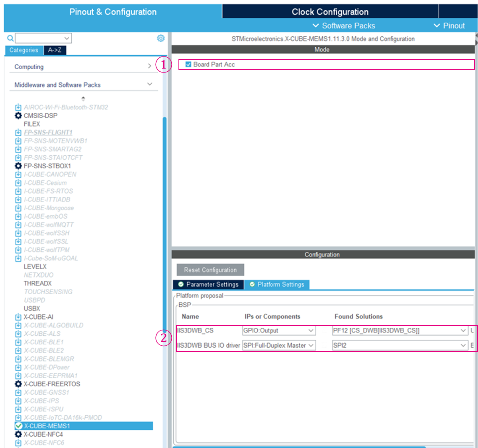Open the settings gear icon
Image resolution: width=478 pixels, height=448 pixels.
[161, 38]
